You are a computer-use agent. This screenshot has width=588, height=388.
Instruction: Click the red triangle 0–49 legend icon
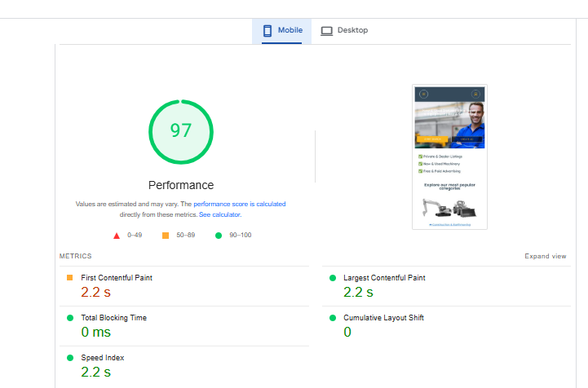[117, 236]
